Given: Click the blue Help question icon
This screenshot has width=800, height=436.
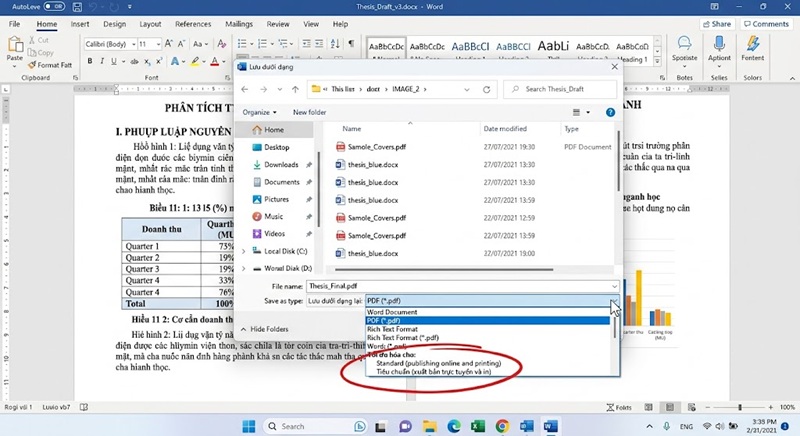Looking at the screenshot, I should click(610, 112).
